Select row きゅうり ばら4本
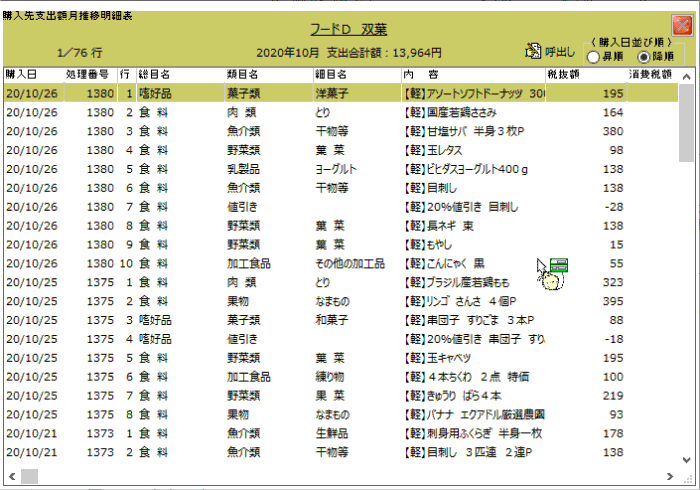The image size is (700, 490). (x=341, y=396)
